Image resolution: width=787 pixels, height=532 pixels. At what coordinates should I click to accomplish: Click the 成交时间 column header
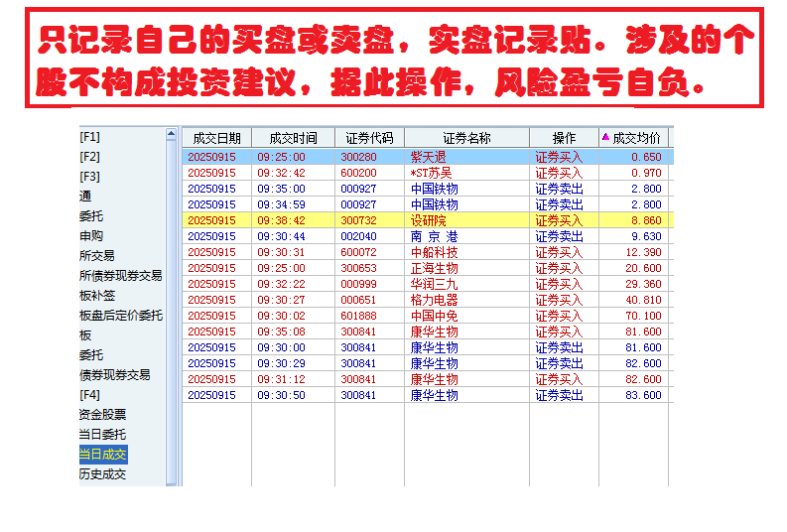pyautogui.click(x=293, y=138)
